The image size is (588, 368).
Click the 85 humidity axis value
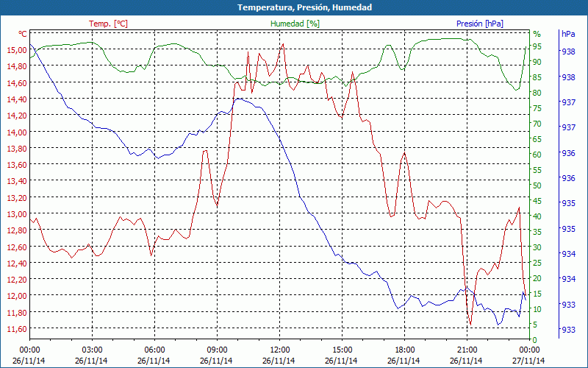(x=537, y=77)
